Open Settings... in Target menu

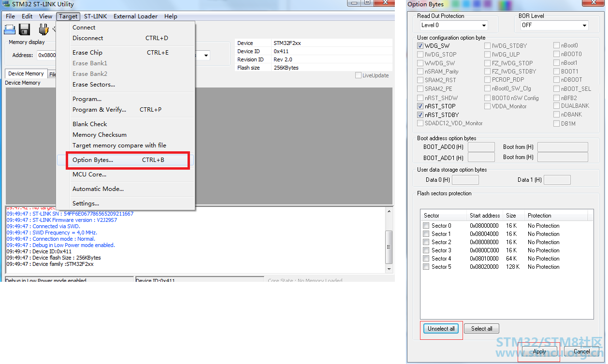[x=126, y=204]
